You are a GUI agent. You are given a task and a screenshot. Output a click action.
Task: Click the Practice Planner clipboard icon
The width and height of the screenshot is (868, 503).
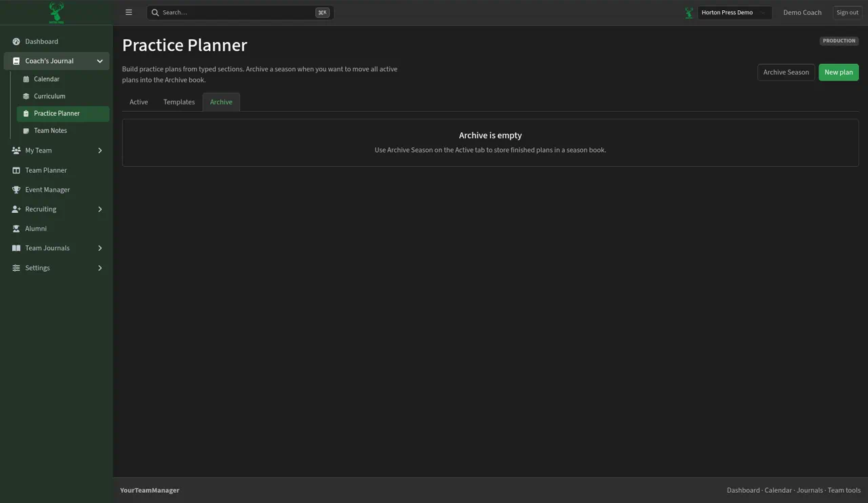tap(26, 113)
